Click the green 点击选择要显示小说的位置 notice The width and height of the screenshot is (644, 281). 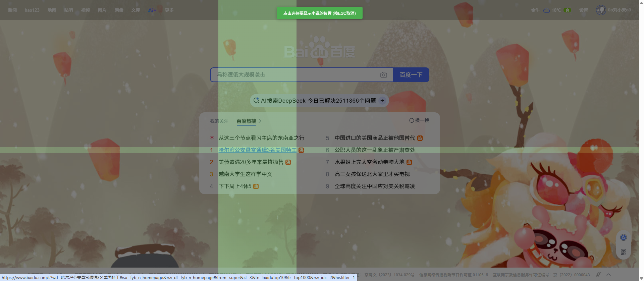(x=319, y=13)
